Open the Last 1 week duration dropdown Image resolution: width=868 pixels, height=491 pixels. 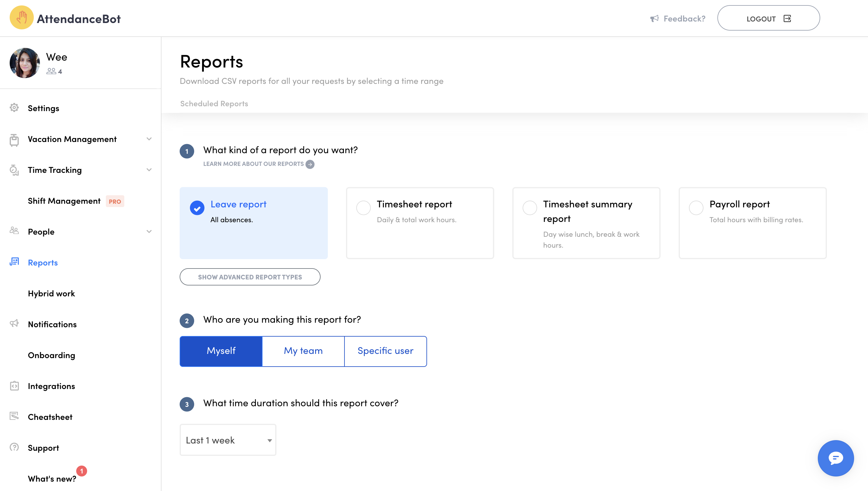228,440
